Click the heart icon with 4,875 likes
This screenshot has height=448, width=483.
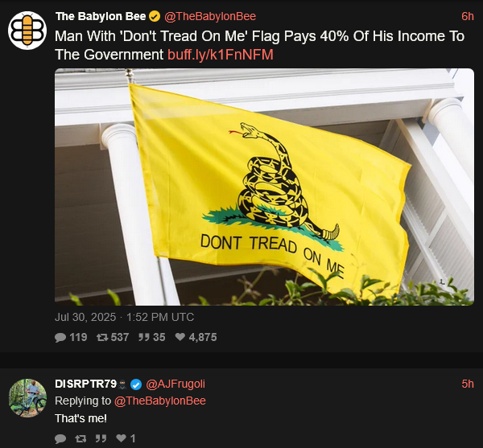180,337
